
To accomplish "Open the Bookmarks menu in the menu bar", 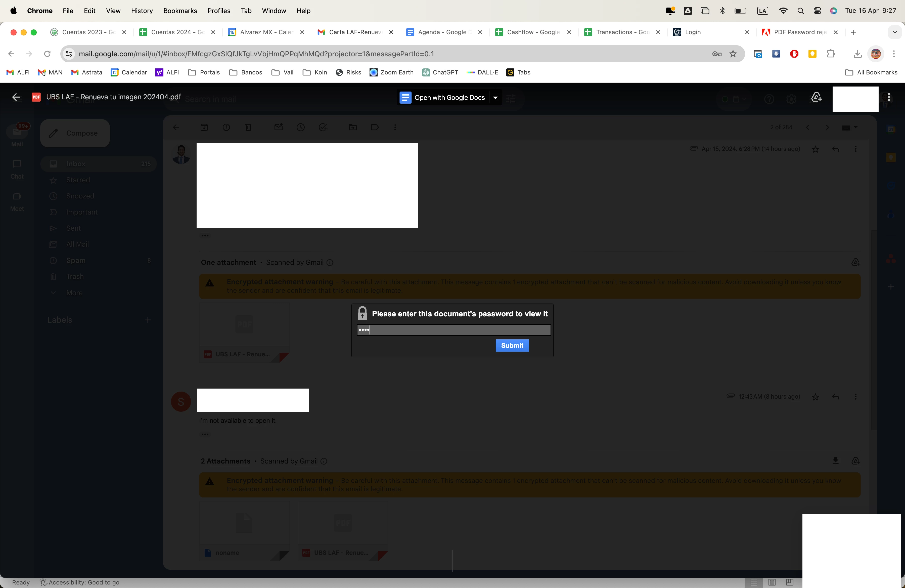I will pyautogui.click(x=180, y=11).
